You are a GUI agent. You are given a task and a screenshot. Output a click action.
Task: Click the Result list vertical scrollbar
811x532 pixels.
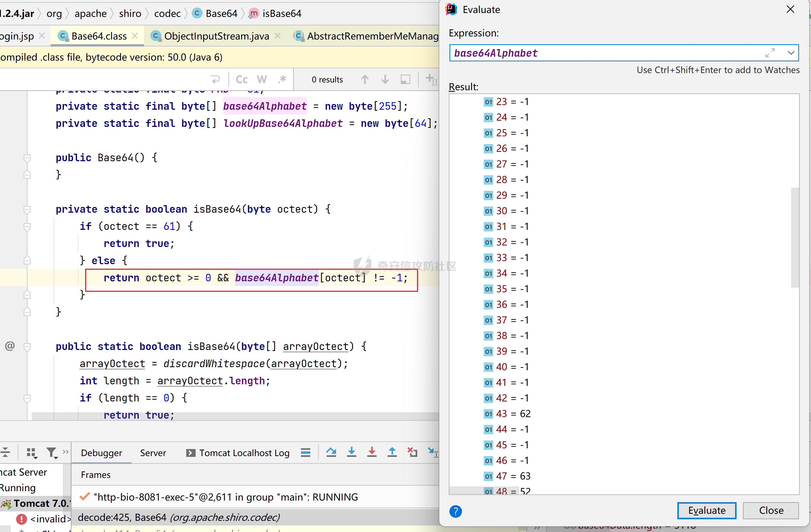(x=795, y=237)
